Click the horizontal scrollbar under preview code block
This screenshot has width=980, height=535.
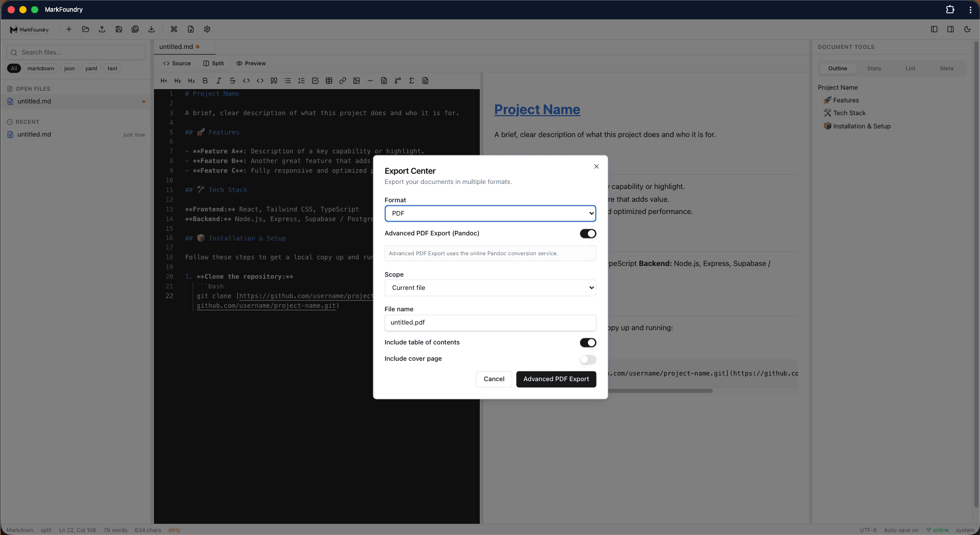click(660, 391)
